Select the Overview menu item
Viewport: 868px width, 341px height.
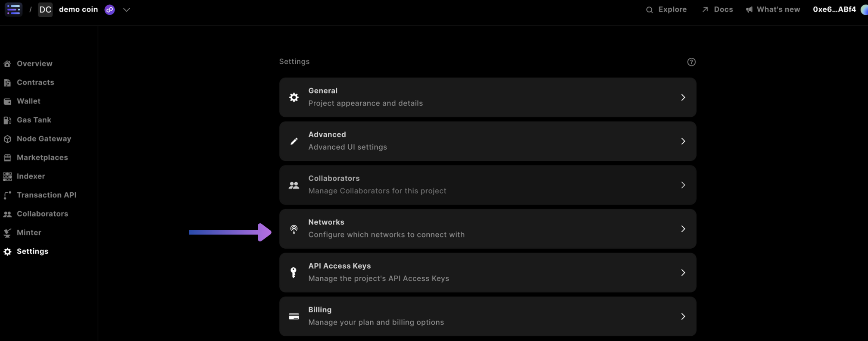pyautogui.click(x=34, y=63)
